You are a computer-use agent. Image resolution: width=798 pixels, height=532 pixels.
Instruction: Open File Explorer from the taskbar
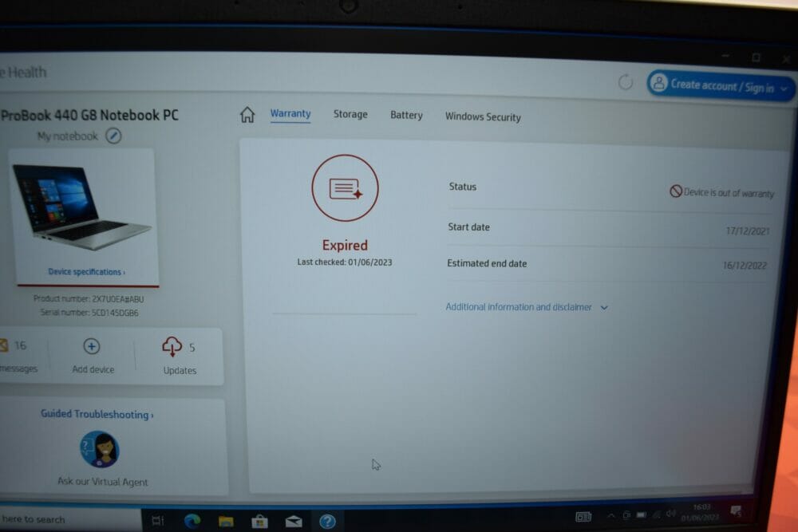click(226, 522)
